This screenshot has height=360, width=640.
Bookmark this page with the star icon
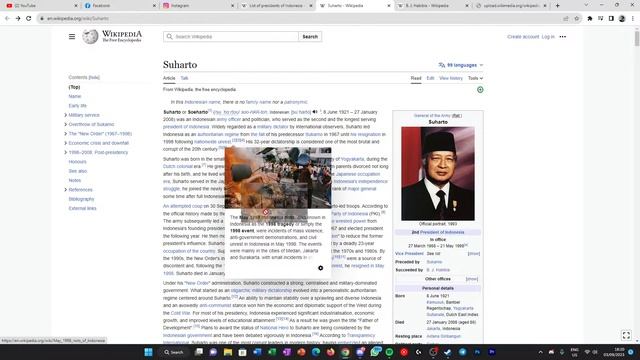point(577,18)
